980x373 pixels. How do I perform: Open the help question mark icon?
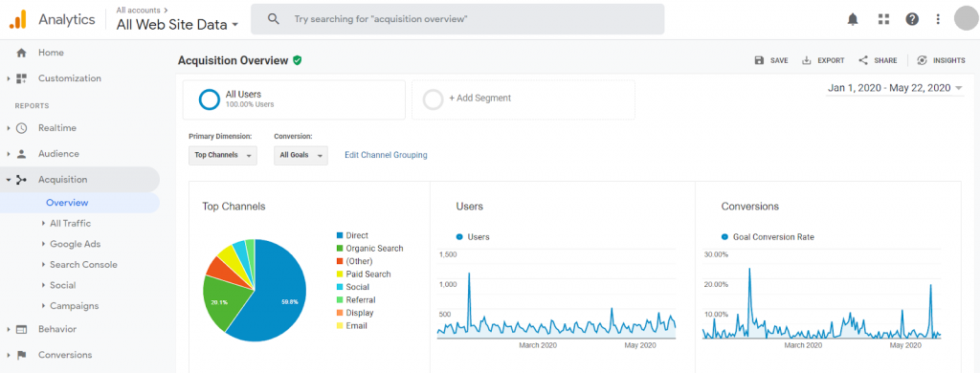912,19
